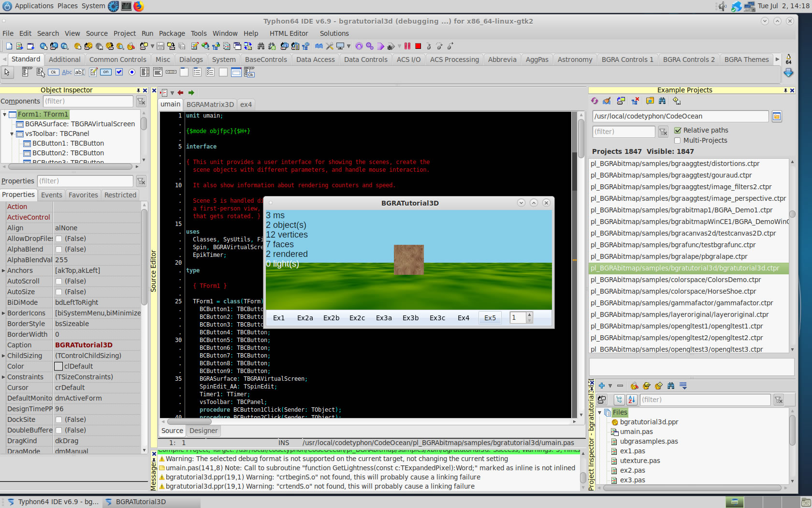Click the Ex4 button in BGRATutorial3D window
This screenshot has width=812, height=508.
coord(464,318)
